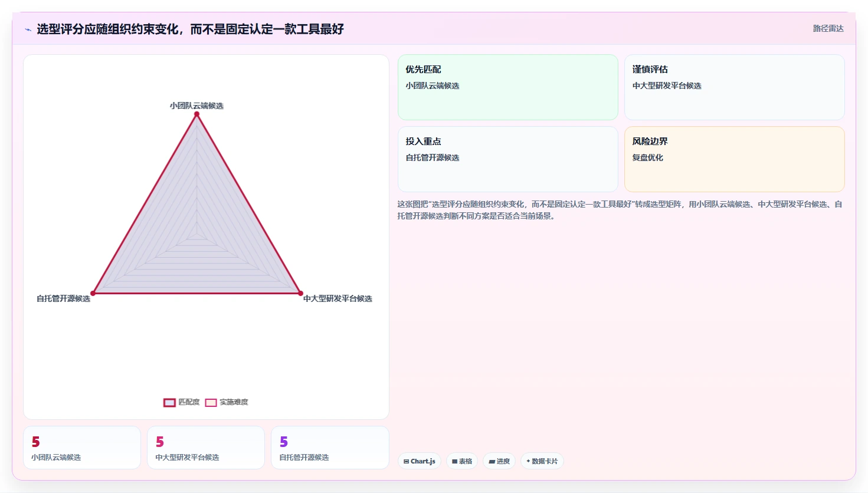Select the 表格 chip
Viewport: 868px width, 493px height.
462,461
